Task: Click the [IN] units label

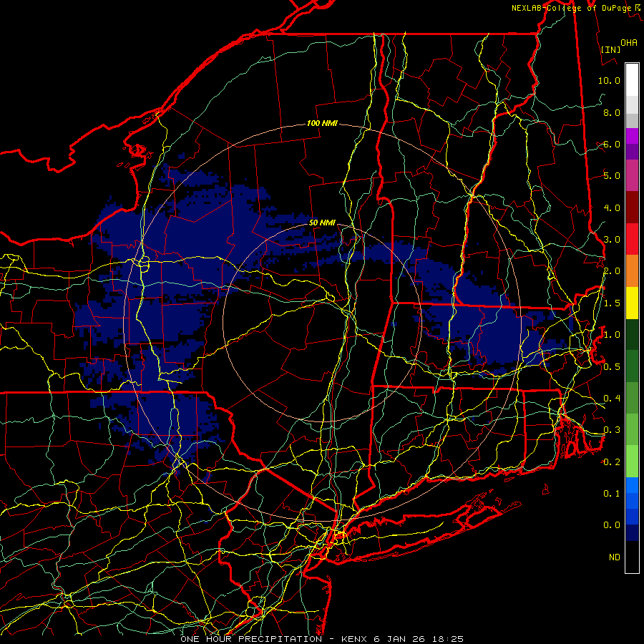Action: click(610, 49)
